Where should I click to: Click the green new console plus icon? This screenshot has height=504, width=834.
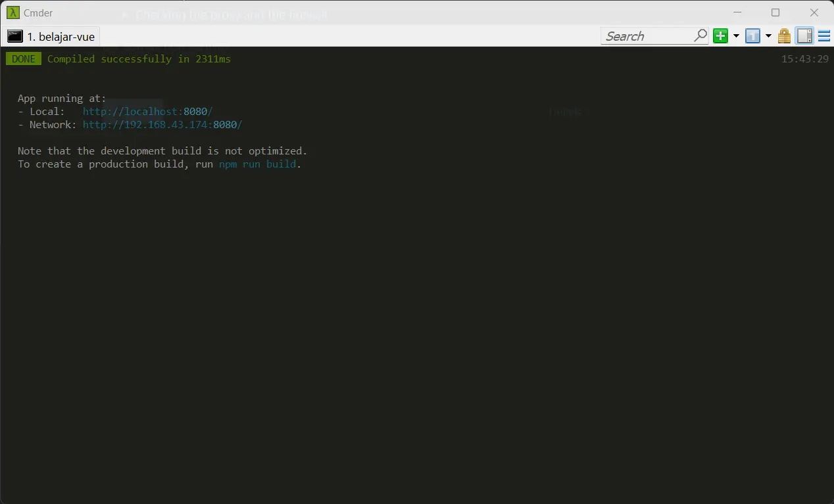pyautogui.click(x=721, y=36)
